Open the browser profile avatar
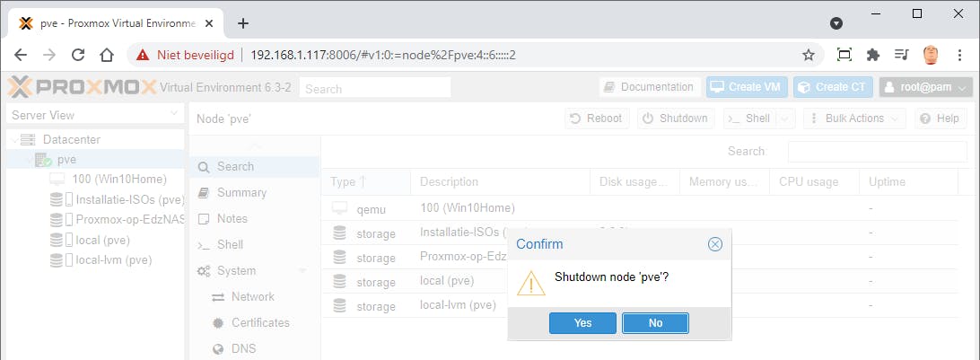 tap(931, 55)
